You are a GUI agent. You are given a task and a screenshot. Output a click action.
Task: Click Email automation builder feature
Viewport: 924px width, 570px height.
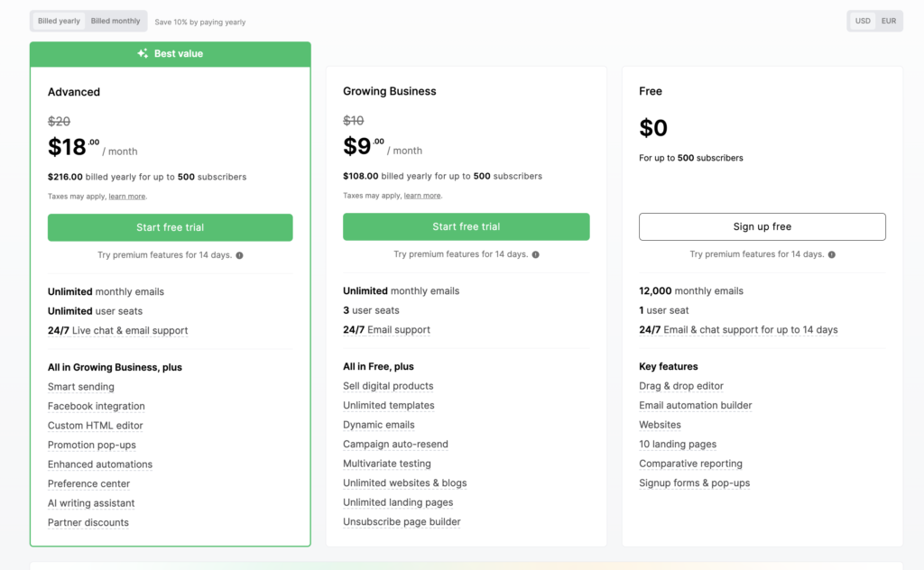click(x=695, y=406)
